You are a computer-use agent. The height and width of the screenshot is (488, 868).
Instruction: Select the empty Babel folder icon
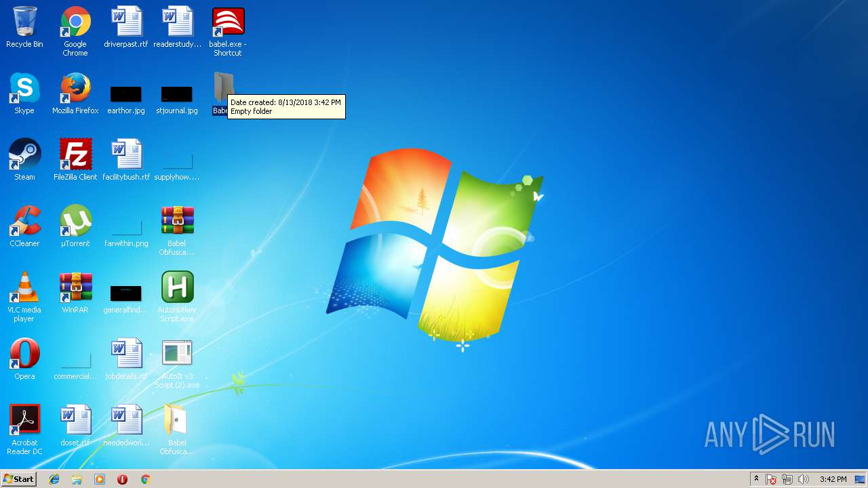point(224,89)
